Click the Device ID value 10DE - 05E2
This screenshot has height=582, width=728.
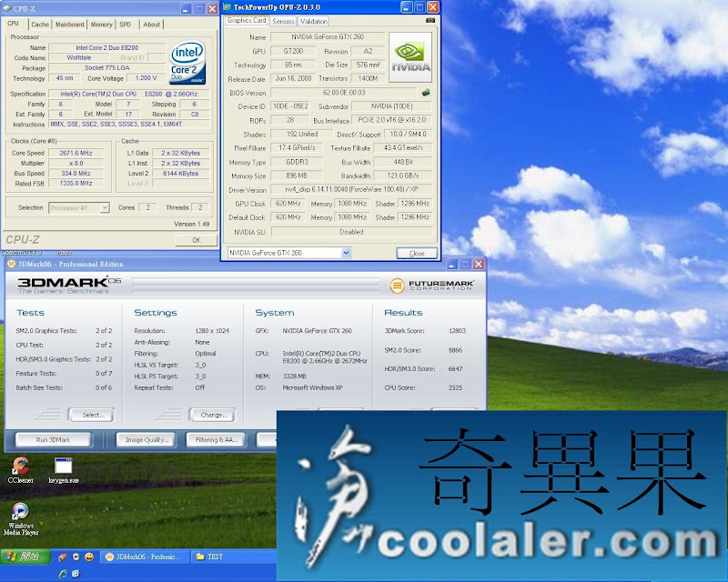pos(290,106)
